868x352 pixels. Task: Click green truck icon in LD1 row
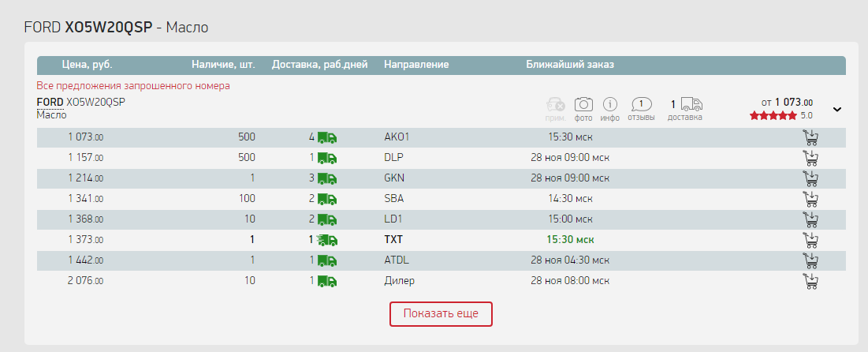(x=326, y=219)
